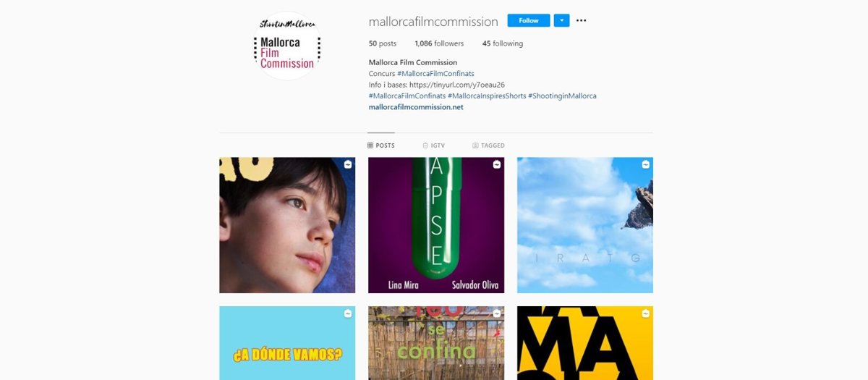Image resolution: width=868 pixels, height=380 pixels.
Task: Switch to the TAGGED tab
Action: [x=488, y=145]
